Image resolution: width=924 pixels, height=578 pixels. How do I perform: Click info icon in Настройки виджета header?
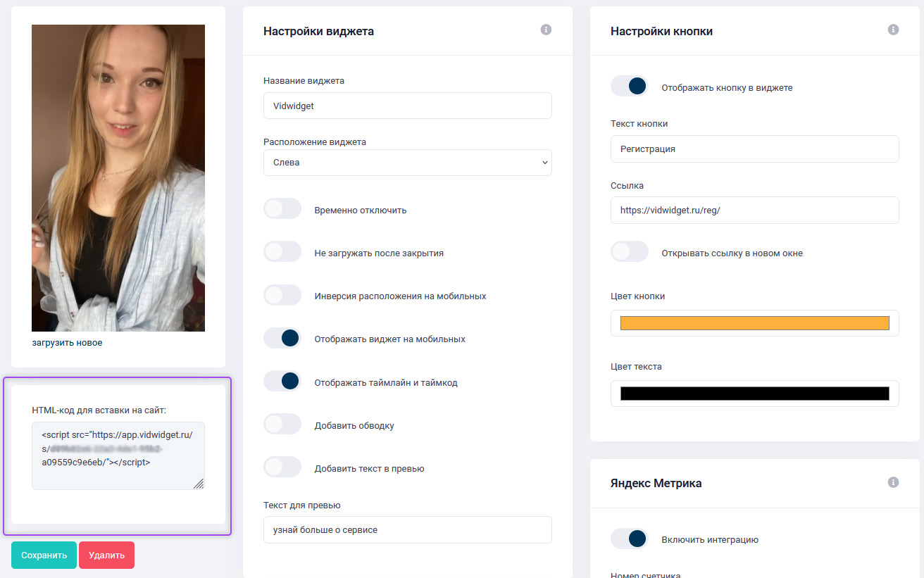click(x=546, y=30)
